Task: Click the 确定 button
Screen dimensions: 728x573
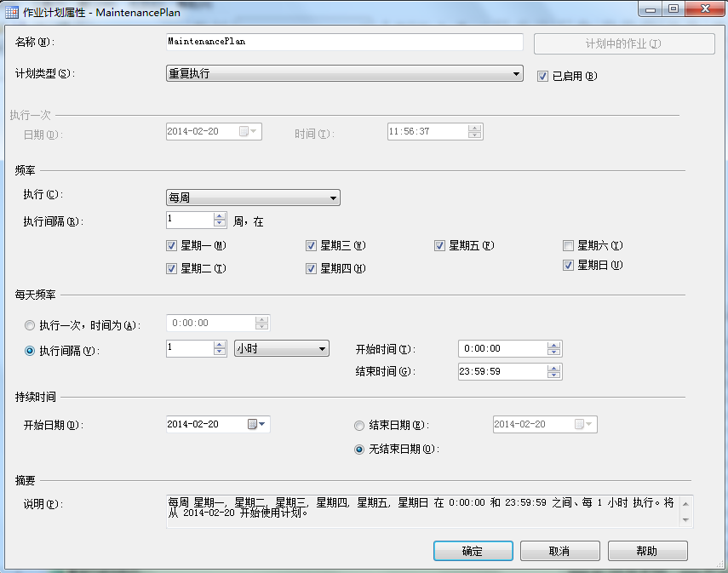Action: [473, 551]
